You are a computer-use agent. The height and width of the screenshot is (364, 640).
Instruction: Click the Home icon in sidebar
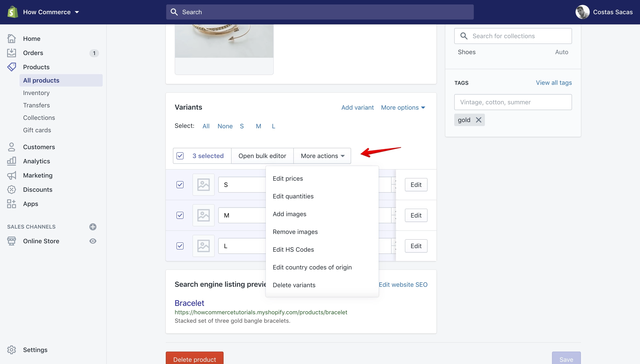[12, 38]
